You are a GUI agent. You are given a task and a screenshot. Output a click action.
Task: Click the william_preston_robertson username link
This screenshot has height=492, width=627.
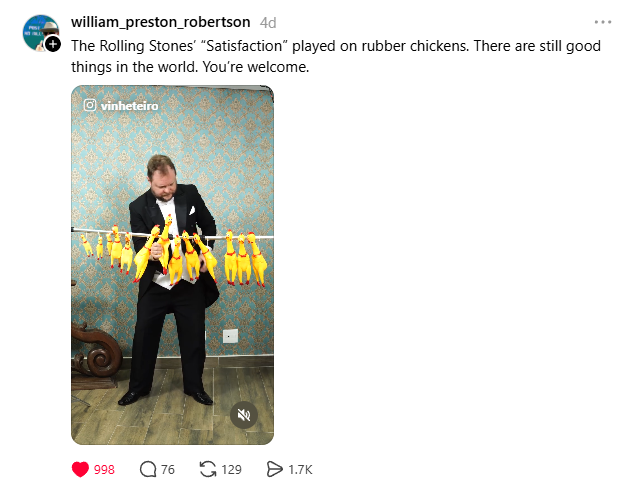pos(161,22)
